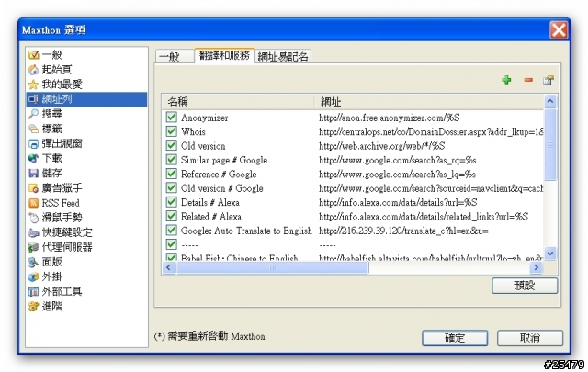Click the vertical scrollbar thumb
Screen dimensions: 588x372
550,145
